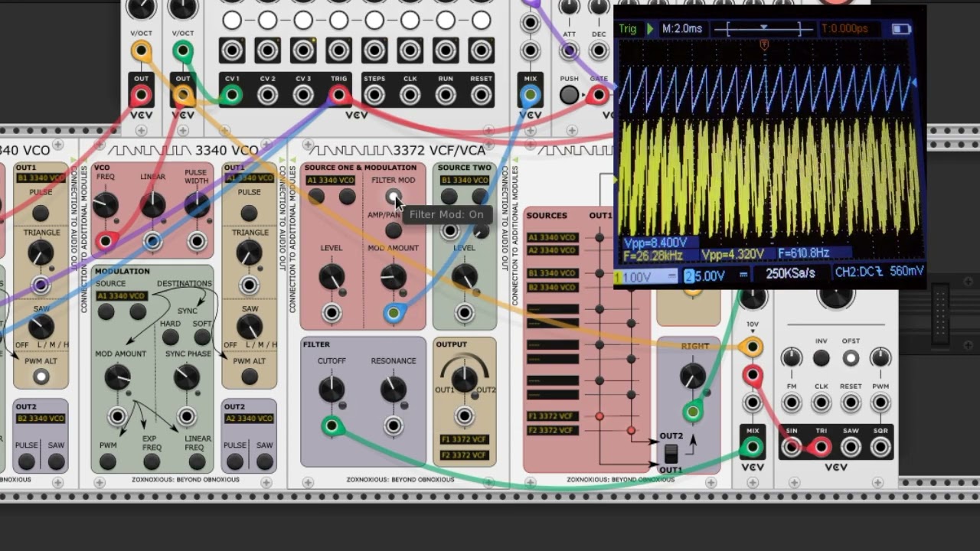
Task: Adjust the FREQ knob on 3340 VCO
Action: [106, 204]
